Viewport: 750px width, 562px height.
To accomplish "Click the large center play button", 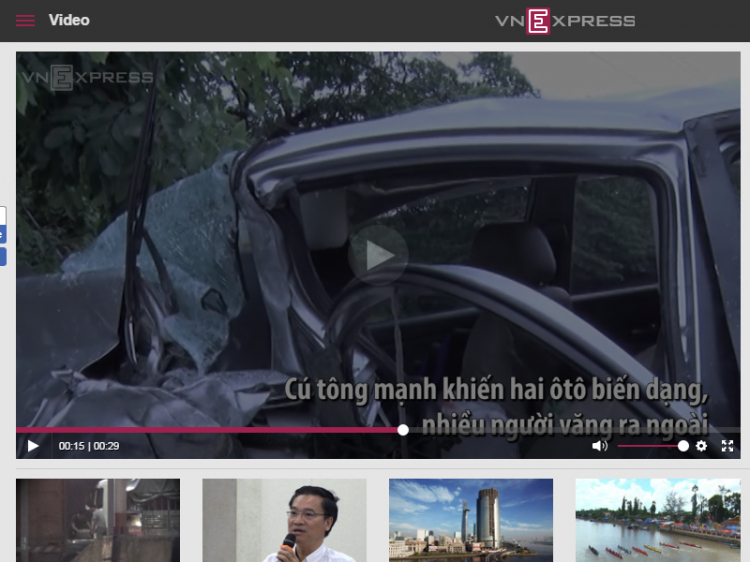I will 378,255.
